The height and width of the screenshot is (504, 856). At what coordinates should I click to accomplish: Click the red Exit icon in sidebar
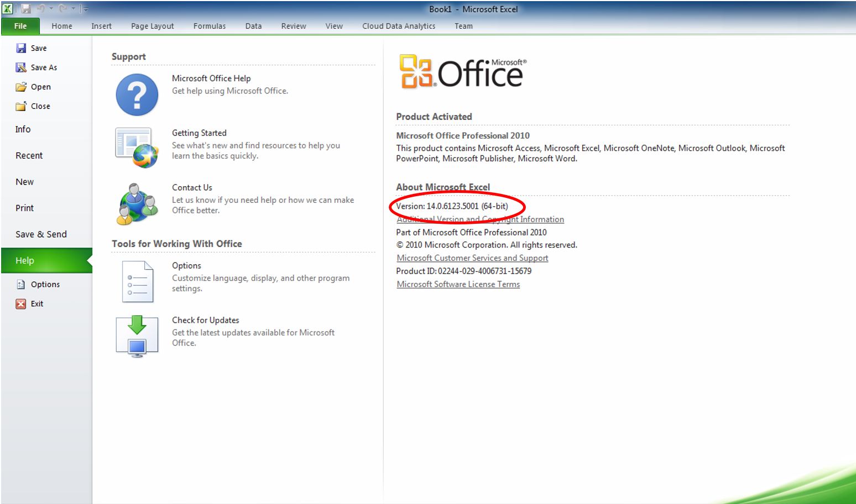tap(21, 303)
